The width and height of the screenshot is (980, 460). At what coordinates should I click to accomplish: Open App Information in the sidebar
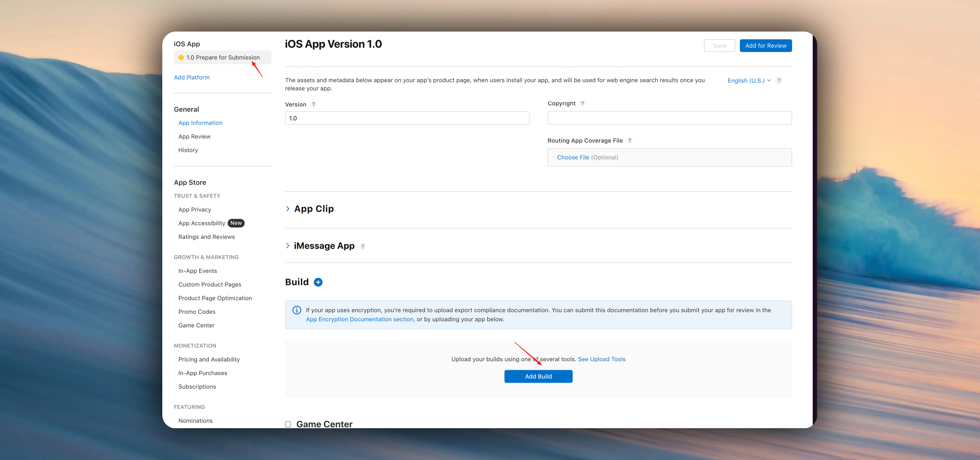click(x=200, y=122)
